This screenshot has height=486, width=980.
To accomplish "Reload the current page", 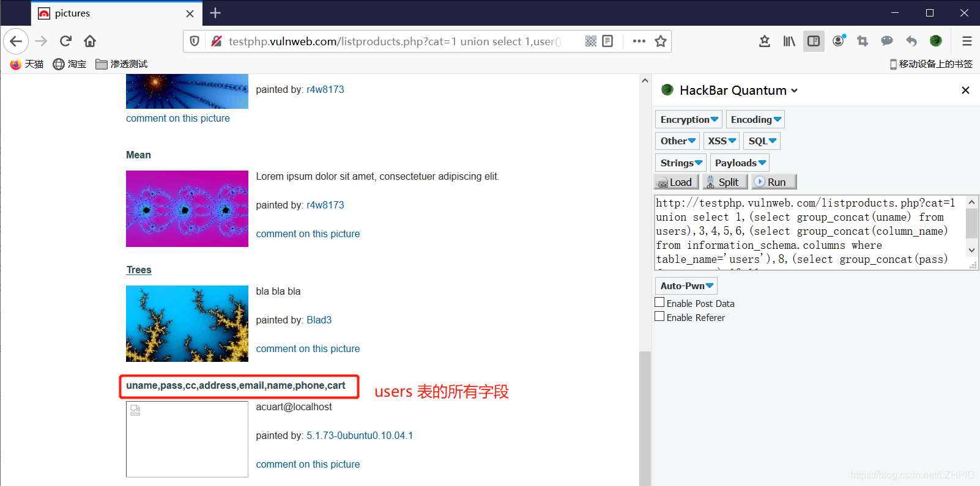I will (x=65, y=41).
